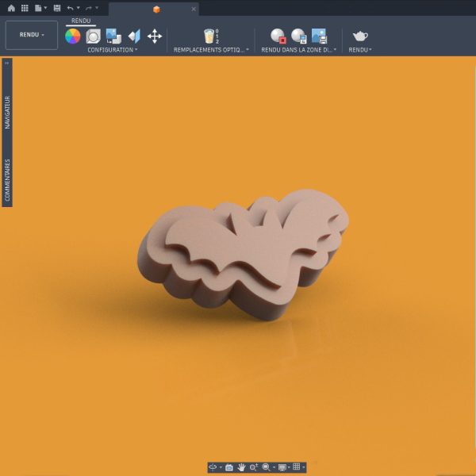Activate Zoom Window magnifier tool
The width and height of the screenshot is (476, 476).
point(267,467)
